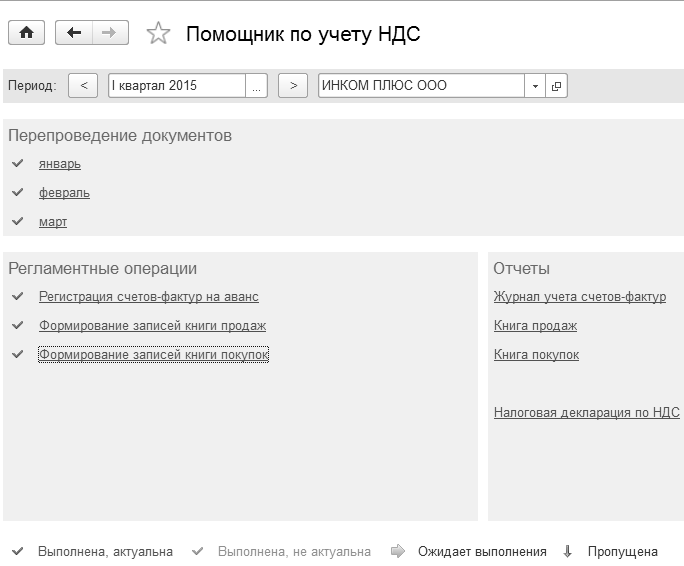This screenshot has width=684, height=566.
Task: Open март document reposting link
Action: tap(53, 222)
